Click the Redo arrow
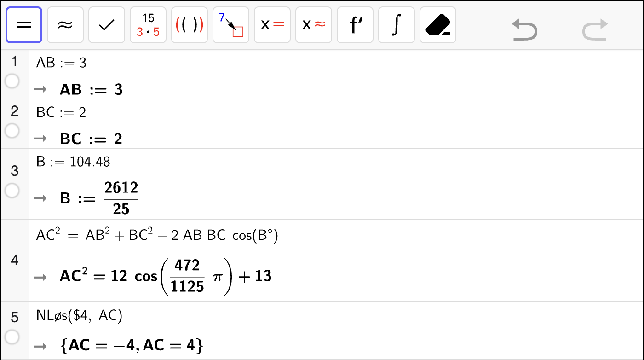The height and width of the screenshot is (360, 644). [x=595, y=30]
